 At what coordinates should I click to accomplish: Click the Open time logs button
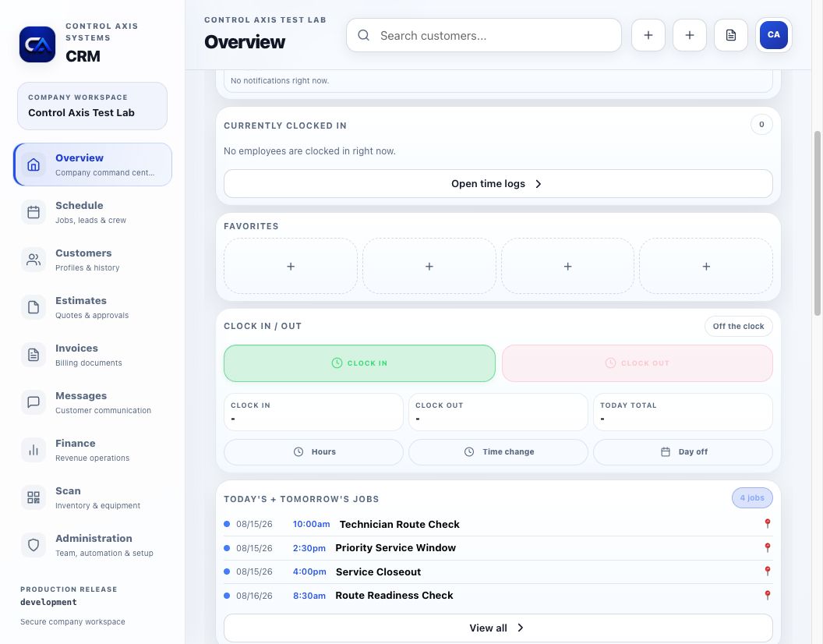498,183
